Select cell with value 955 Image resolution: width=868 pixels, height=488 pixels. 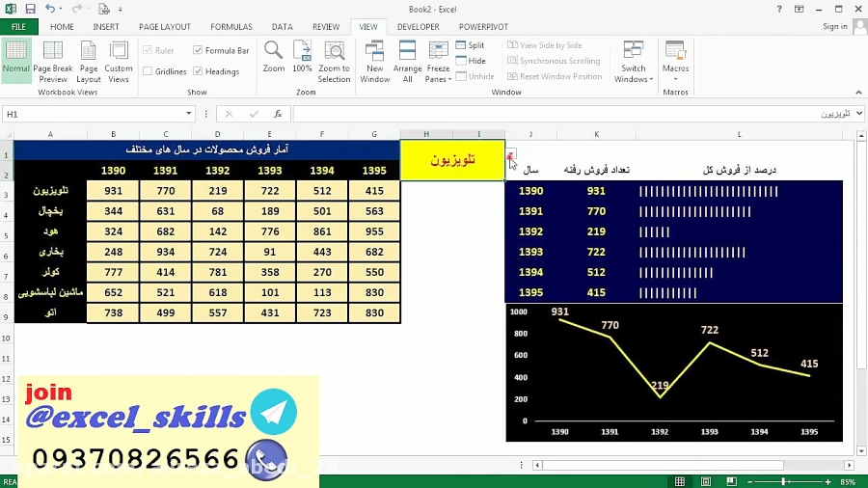coord(374,231)
